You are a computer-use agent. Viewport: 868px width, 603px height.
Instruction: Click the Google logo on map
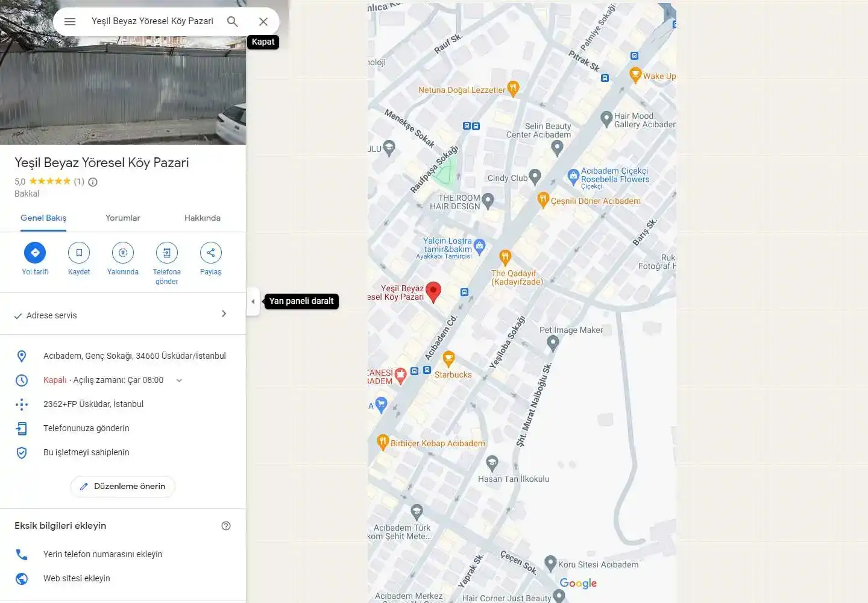click(x=578, y=583)
